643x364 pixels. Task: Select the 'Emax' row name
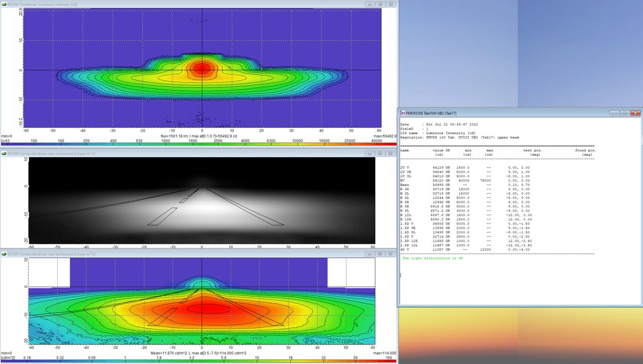click(404, 185)
